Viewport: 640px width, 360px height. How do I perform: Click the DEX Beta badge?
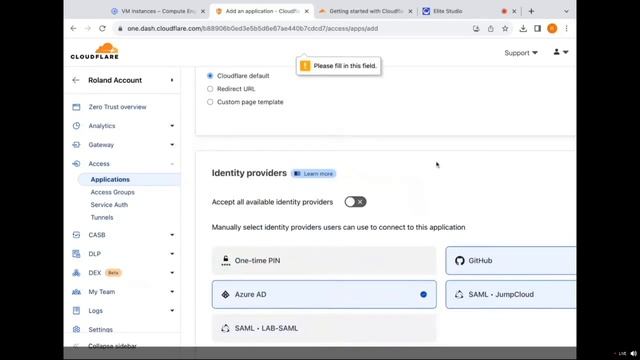(x=113, y=273)
